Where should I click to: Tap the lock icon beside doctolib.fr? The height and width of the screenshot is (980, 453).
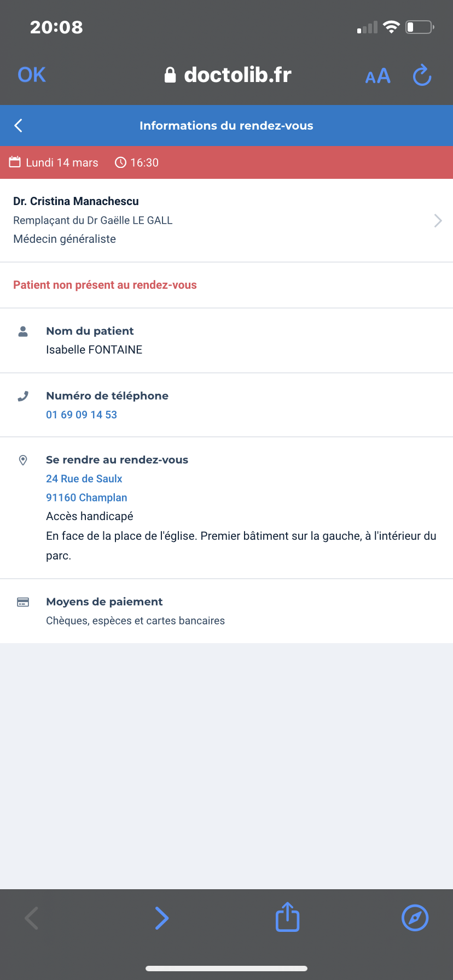pos(170,75)
